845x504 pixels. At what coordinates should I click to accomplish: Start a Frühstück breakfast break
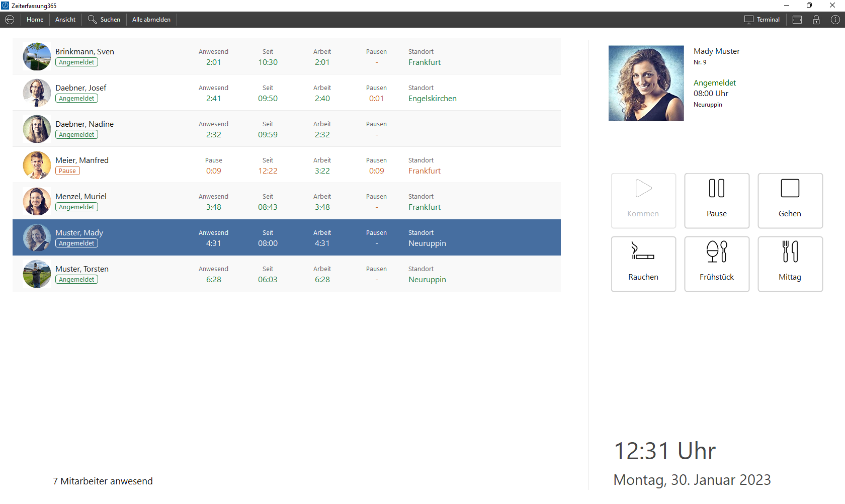(x=716, y=264)
